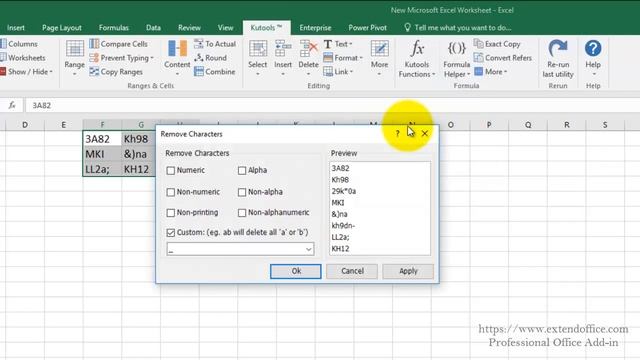The image size is (640, 360).
Task: Open the More formula tools dropdown
Action: [491, 72]
